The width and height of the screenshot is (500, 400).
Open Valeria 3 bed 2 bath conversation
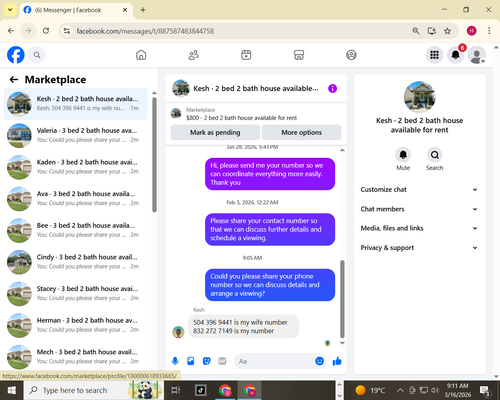click(75, 135)
